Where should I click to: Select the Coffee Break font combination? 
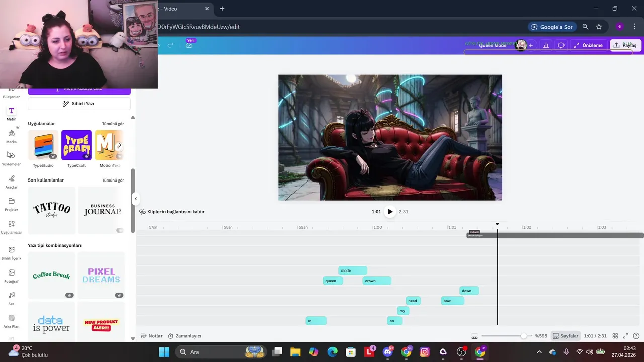(51, 276)
